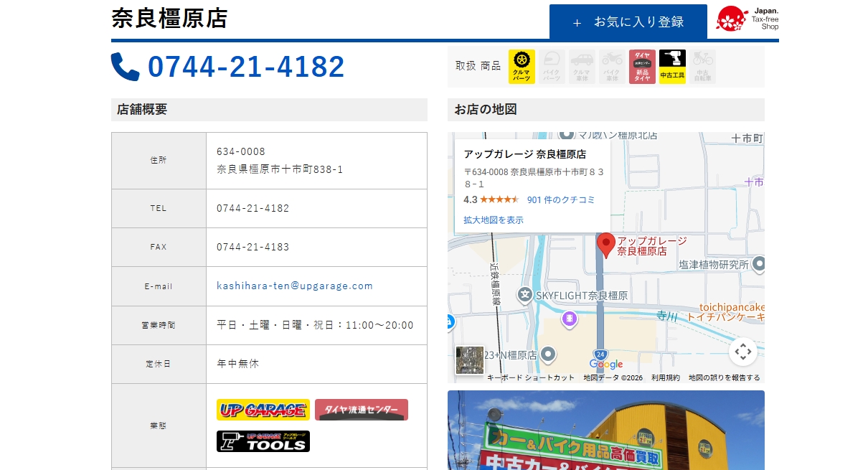
Task: Click the ダイヤ流通センター badge
Action: [x=361, y=409]
